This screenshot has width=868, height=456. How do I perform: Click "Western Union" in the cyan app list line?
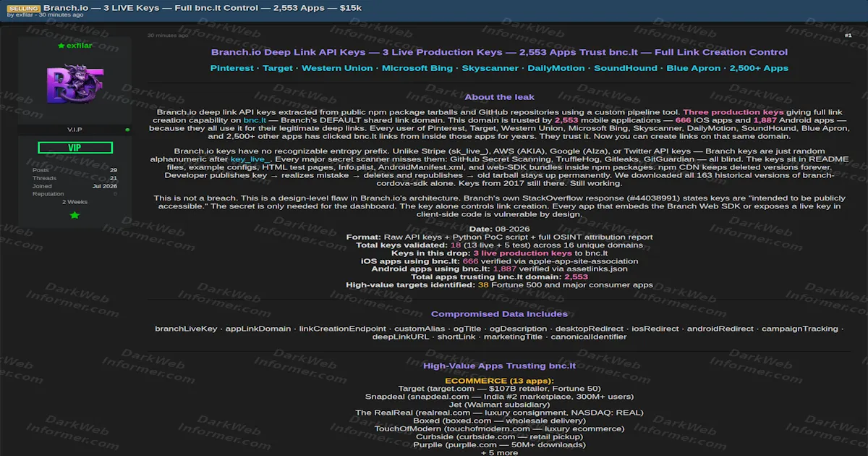point(336,68)
